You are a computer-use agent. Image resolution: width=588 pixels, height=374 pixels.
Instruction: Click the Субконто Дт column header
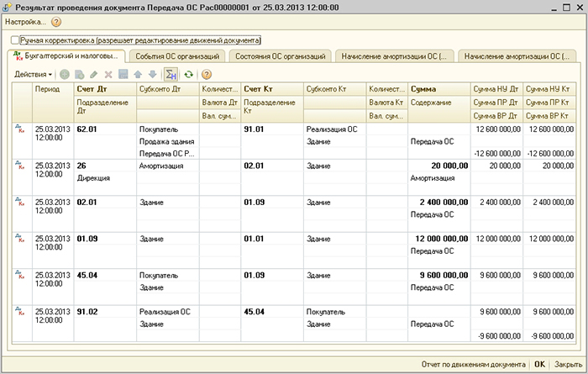pyautogui.click(x=168, y=89)
